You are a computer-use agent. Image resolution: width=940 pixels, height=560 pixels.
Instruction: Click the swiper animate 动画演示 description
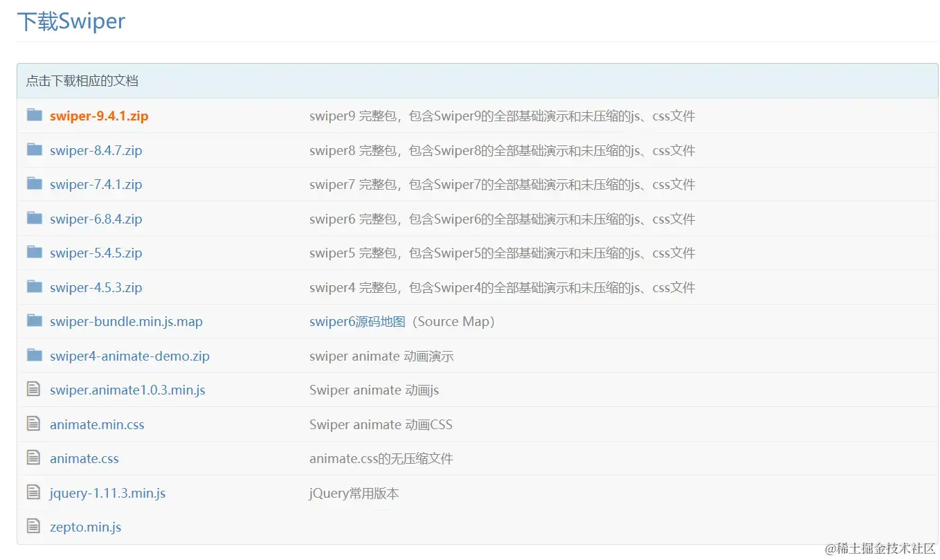381,356
